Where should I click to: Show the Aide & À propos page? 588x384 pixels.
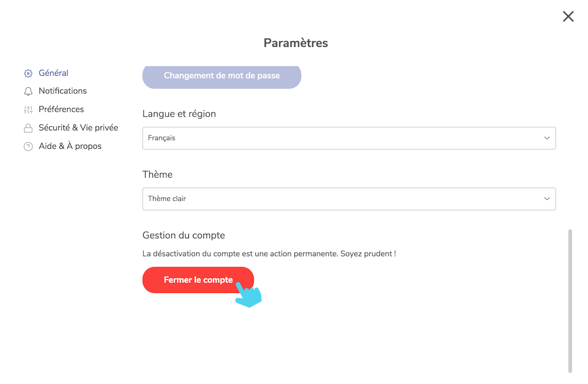pyautogui.click(x=70, y=146)
